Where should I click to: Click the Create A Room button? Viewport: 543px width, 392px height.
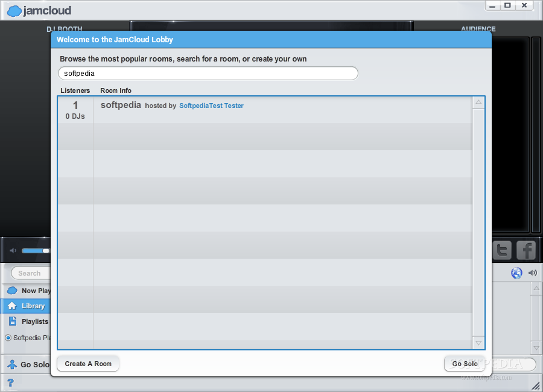tap(88, 364)
